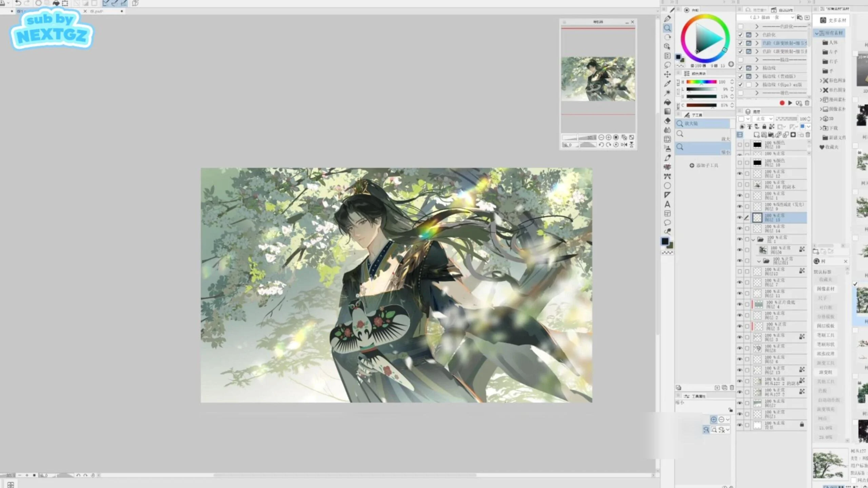This screenshot has height=488, width=868.
Task: Select the Gradient tool
Action: pyautogui.click(x=667, y=111)
